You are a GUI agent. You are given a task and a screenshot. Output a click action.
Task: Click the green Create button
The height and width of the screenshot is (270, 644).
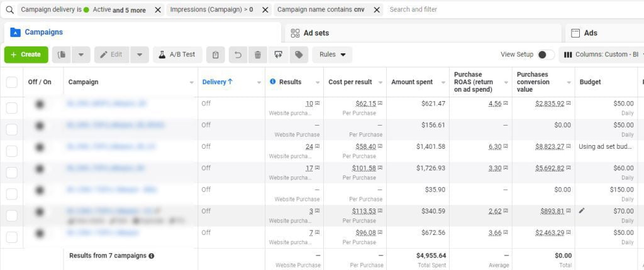[x=26, y=55]
